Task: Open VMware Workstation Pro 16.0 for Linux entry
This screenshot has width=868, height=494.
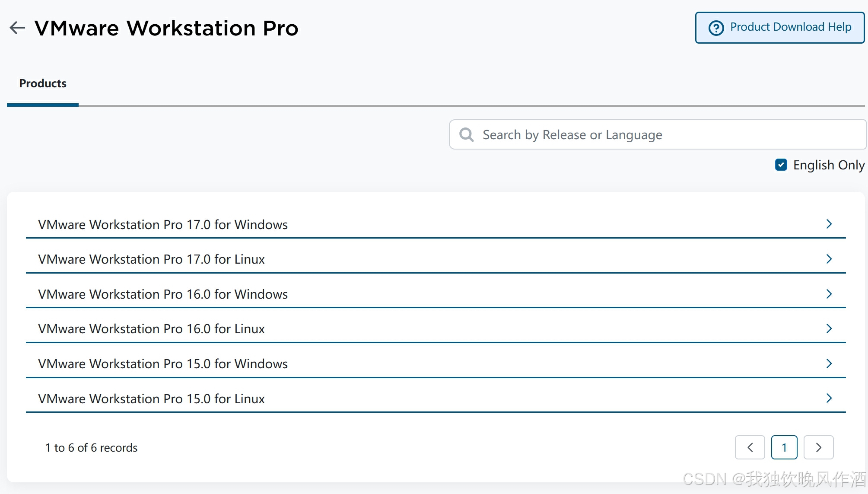Action: (151, 329)
